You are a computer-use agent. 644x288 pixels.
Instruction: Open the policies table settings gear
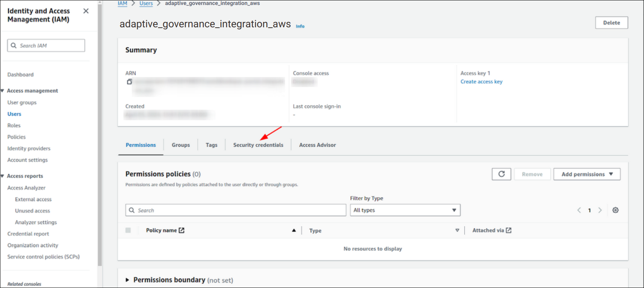coord(616,210)
